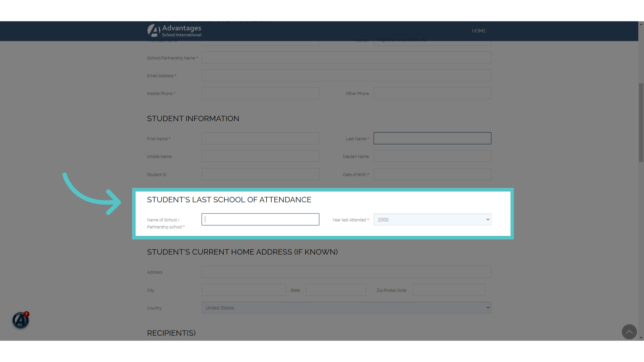
Task: Select the Email Address field
Action: (346, 75)
